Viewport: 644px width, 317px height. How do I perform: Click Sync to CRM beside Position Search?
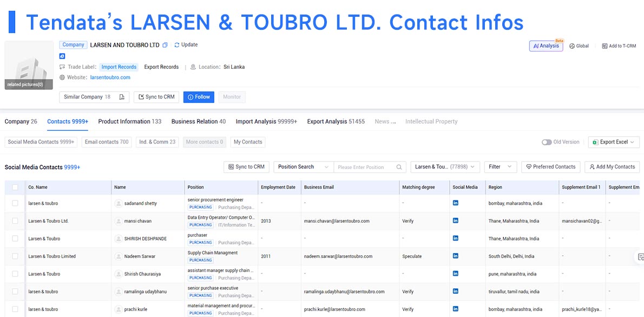(246, 167)
